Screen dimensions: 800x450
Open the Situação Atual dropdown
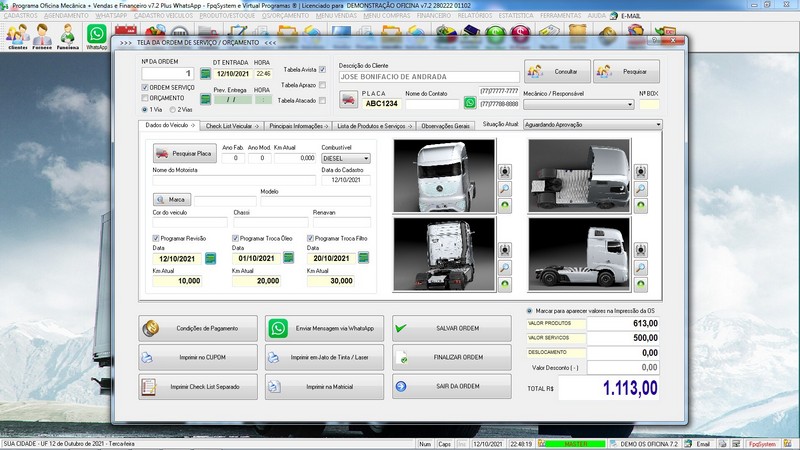658,125
